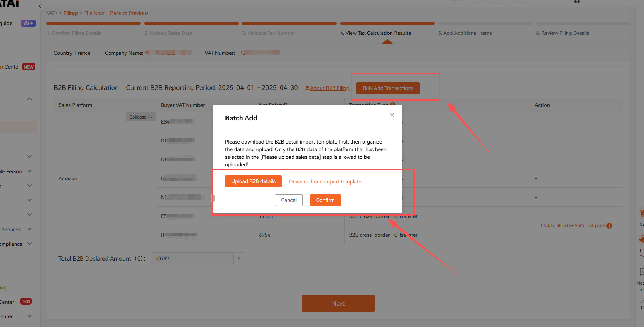Expand the Services sidebar section chevron
644x327 pixels.
29,229
